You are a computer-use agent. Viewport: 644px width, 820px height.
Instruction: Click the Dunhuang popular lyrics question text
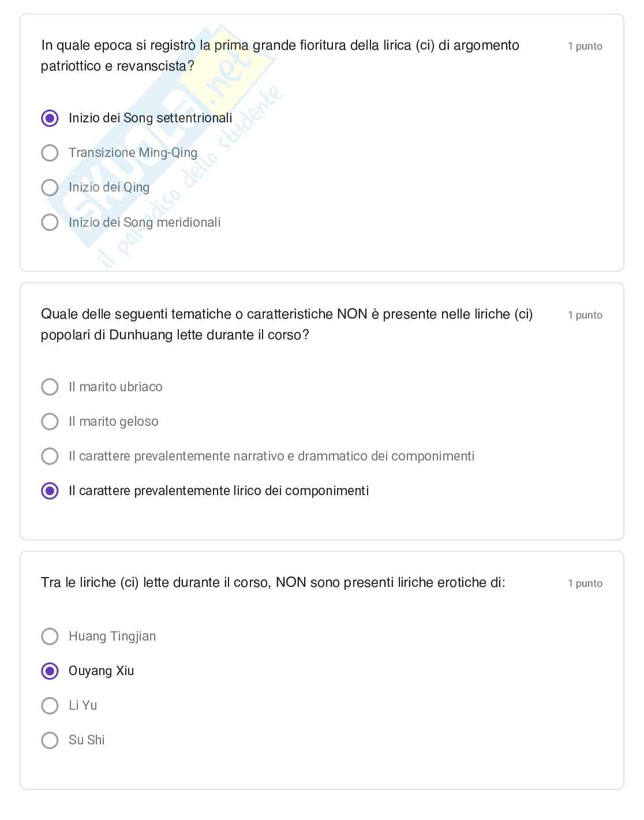[x=287, y=324]
